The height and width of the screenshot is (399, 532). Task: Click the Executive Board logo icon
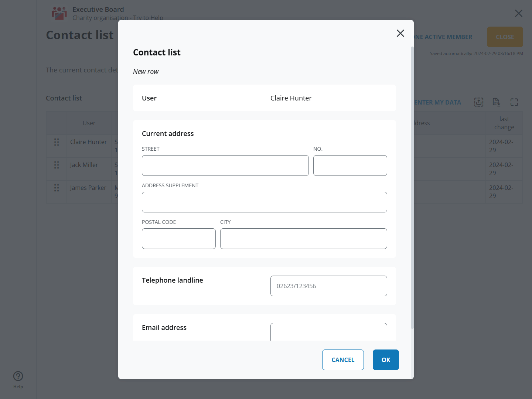(59, 13)
